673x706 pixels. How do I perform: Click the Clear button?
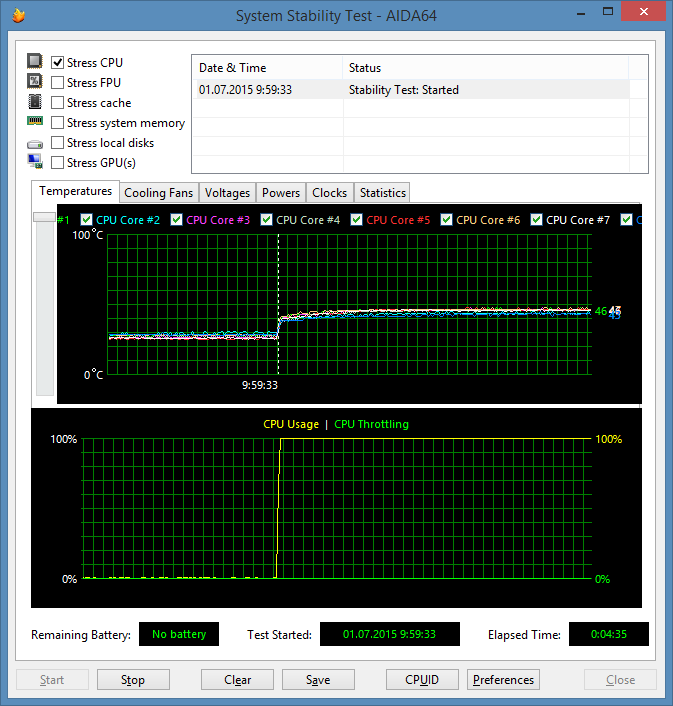[237, 679]
